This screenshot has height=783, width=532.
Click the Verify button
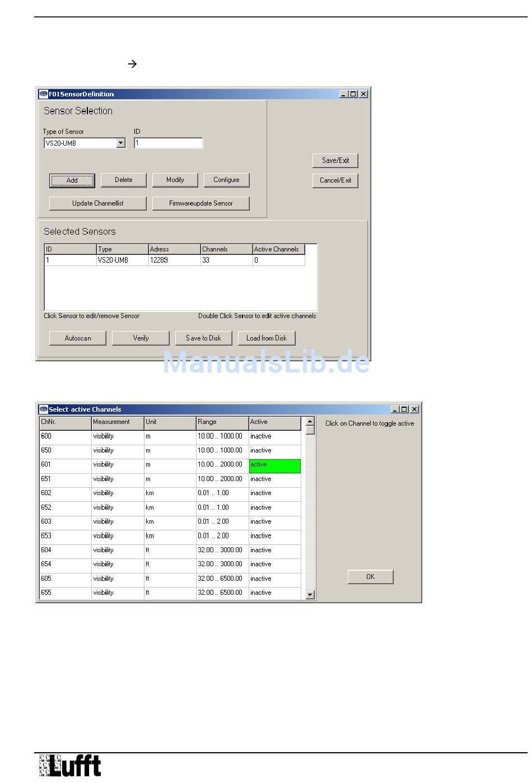pyautogui.click(x=141, y=338)
